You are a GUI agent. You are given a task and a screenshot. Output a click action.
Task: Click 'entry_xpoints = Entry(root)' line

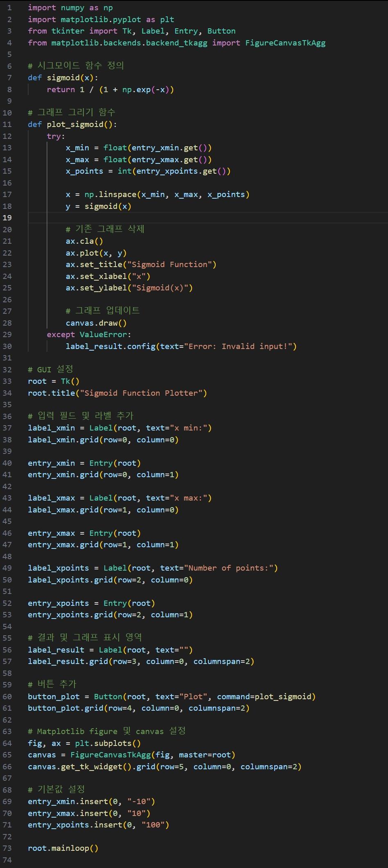coord(92,603)
